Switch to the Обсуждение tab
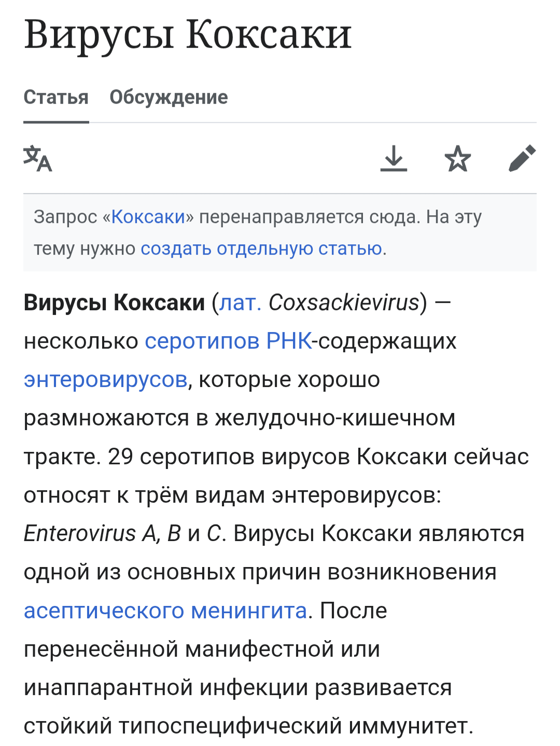Viewport: 560px width, 746px height. pos(169,97)
